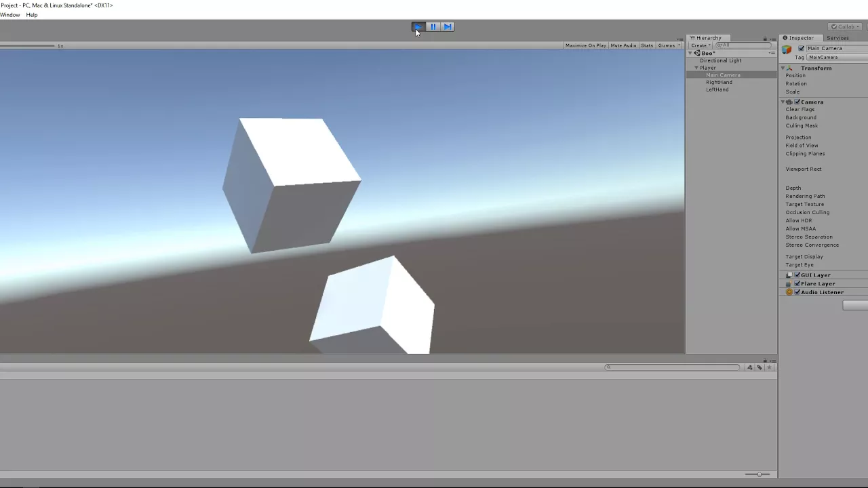Click the Clear Flags property label
Viewport: 868px width, 488px height.
(800, 110)
